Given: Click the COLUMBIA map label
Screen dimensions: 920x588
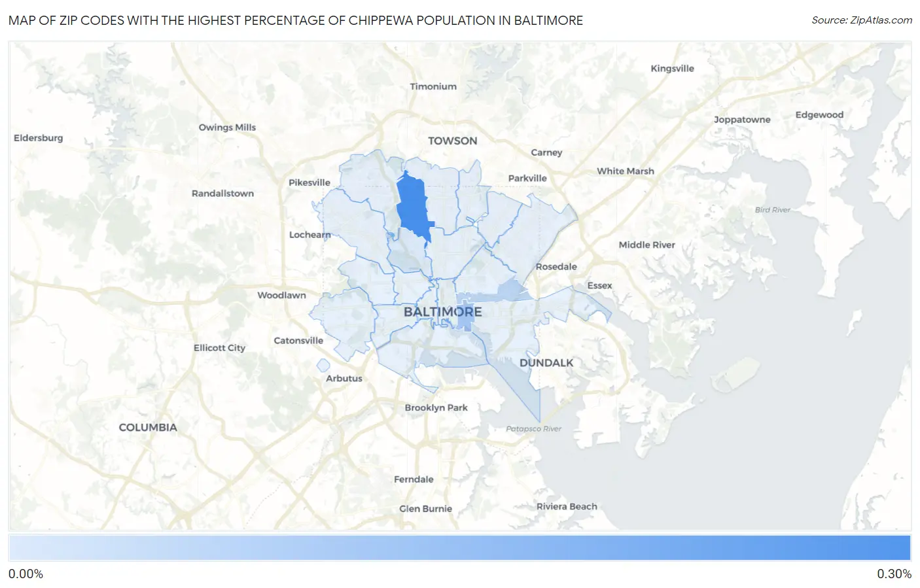Looking at the screenshot, I should [148, 427].
